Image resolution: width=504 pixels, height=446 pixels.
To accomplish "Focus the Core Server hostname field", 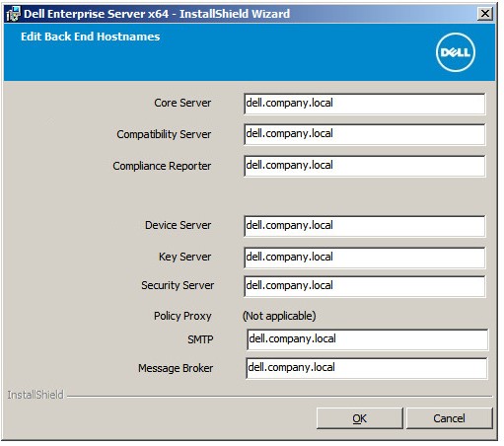I will (x=364, y=104).
